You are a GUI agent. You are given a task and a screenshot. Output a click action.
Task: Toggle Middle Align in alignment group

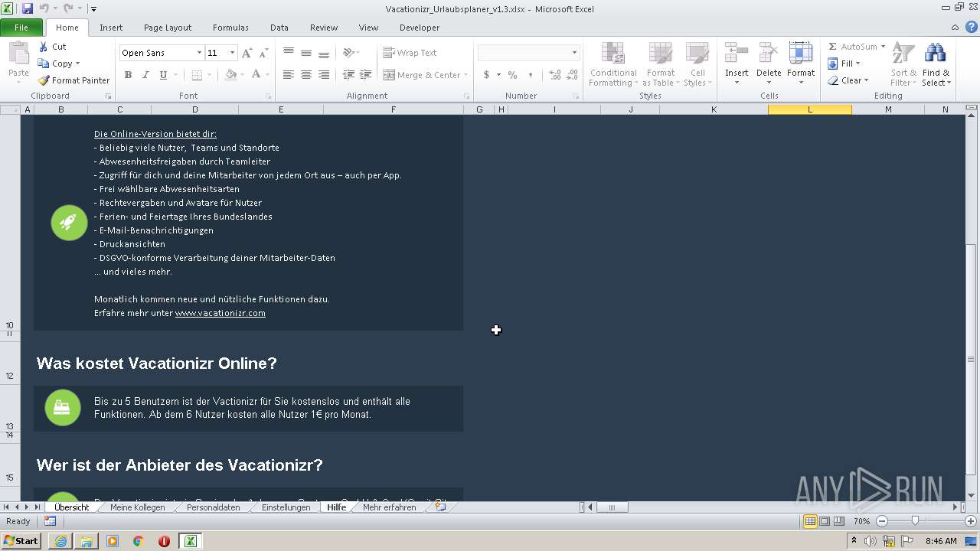click(305, 53)
